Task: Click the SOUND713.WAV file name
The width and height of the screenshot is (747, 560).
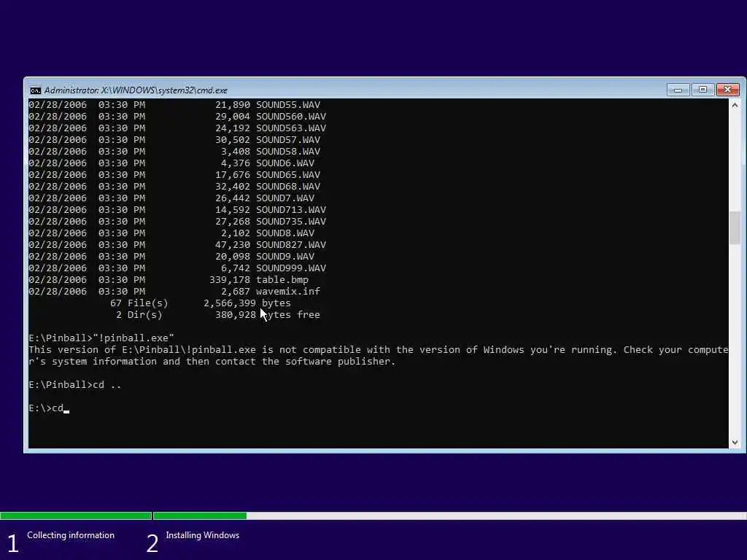Action: [x=291, y=210]
